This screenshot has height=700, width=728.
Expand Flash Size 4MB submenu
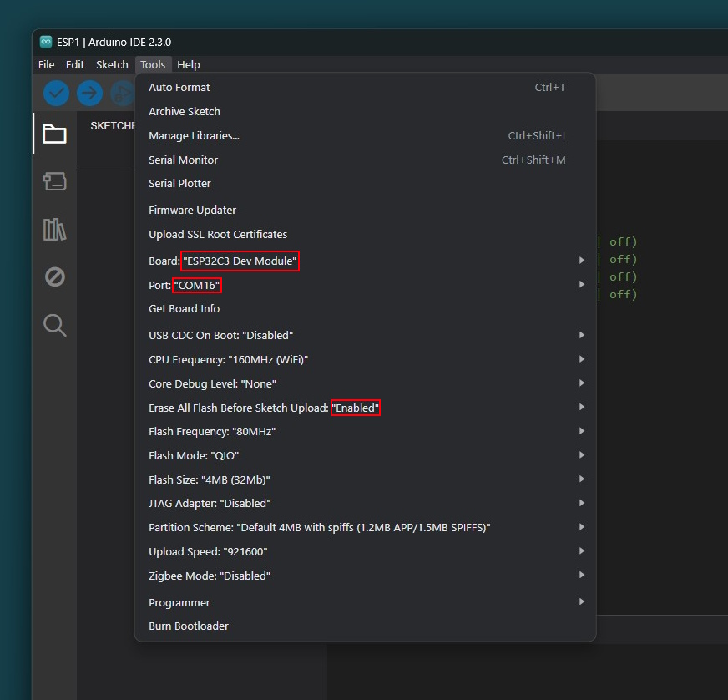click(x=365, y=479)
